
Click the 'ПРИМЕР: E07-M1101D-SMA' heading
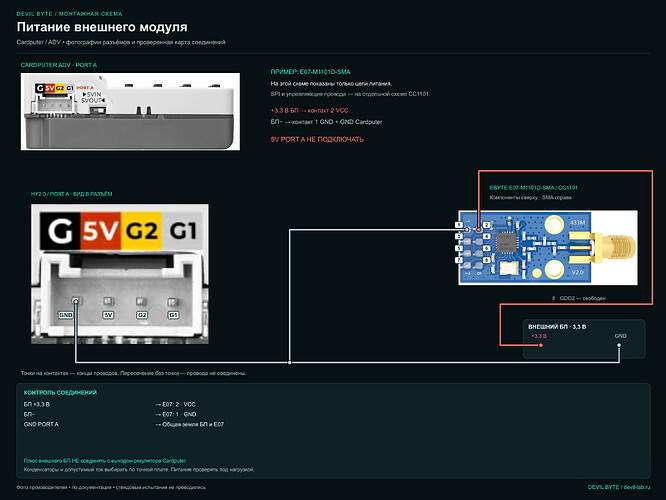coord(310,72)
